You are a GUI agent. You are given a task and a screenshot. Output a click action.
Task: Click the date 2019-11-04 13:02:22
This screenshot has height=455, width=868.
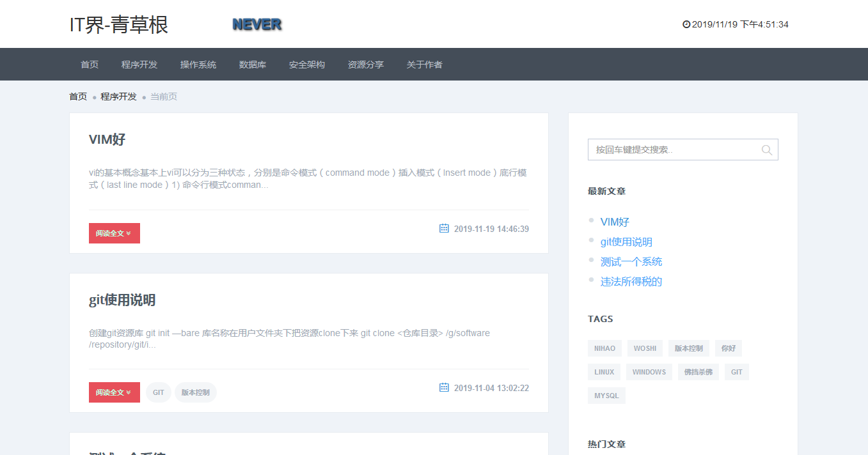point(491,388)
